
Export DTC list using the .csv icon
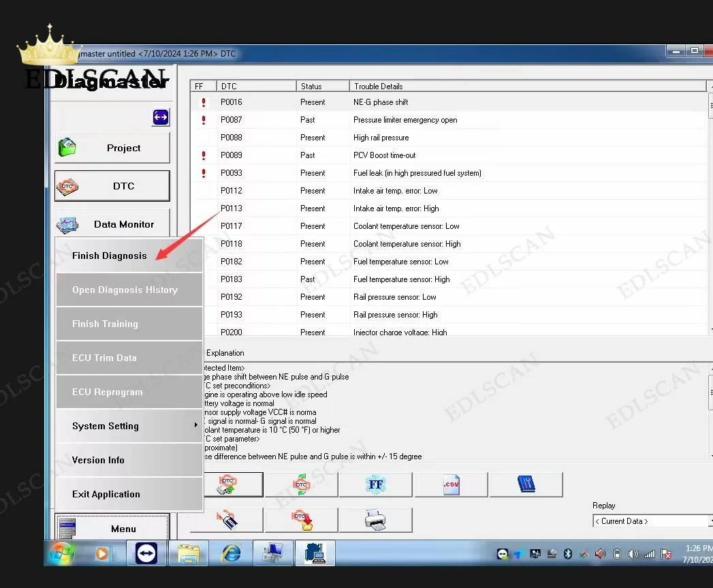451,484
